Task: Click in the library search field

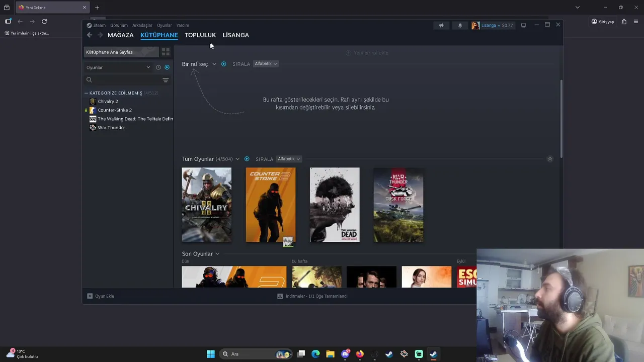Action: [x=127, y=80]
